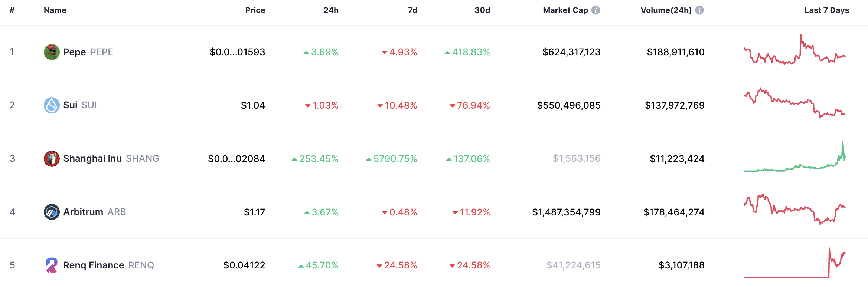
Task: Open Shanghai Inu SHANG coin link
Action: (x=111, y=159)
